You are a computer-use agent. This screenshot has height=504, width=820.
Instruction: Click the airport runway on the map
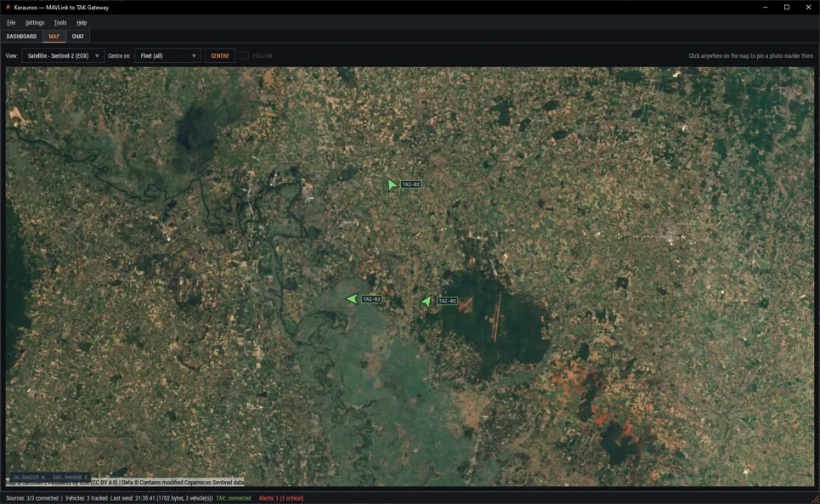[x=497, y=316]
